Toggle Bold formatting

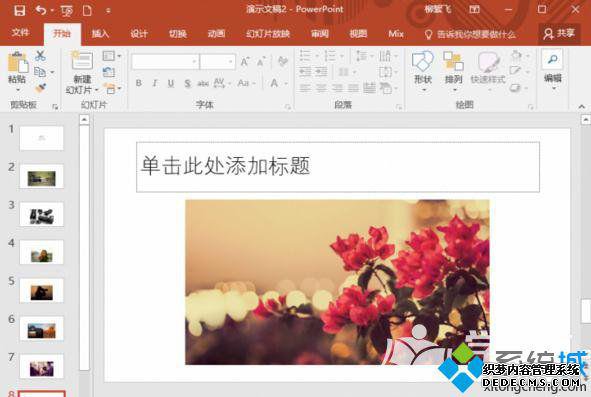pyautogui.click(x=139, y=83)
